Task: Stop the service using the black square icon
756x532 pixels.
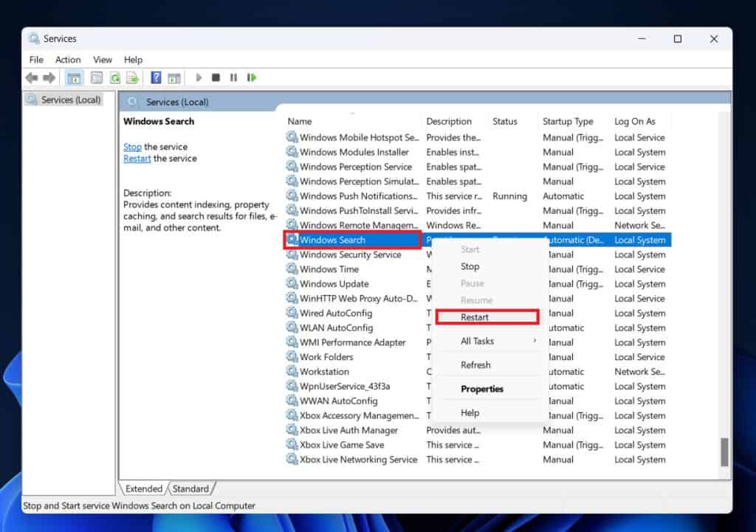Action: coord(215,77)
